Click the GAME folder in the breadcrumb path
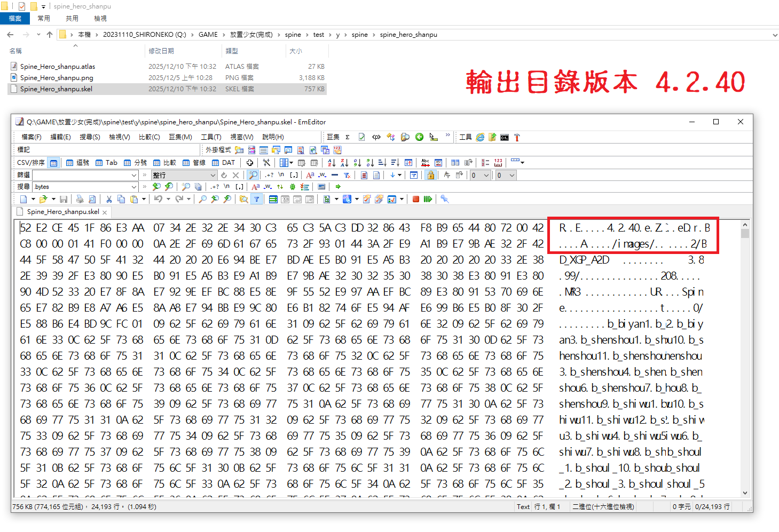Image resolution: width=779 pixels, height=532 pixels. pos(208,35)
